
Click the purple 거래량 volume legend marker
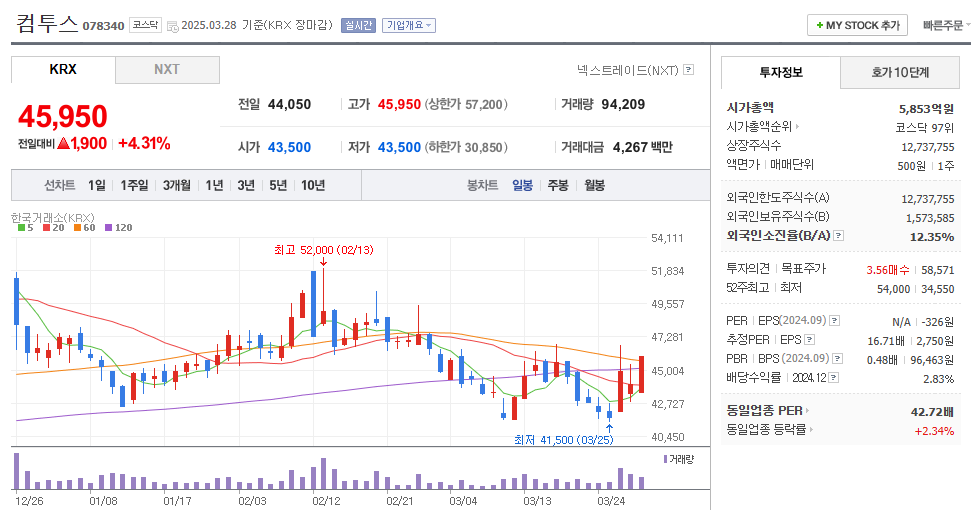666,459
